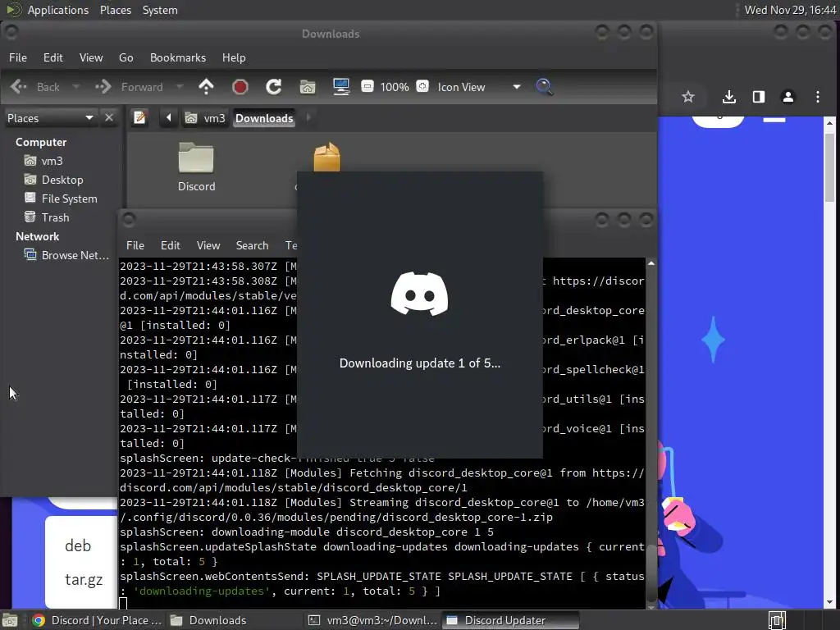This screenshot has width=840, height=630.
Task: Open the terminal Search menu
Action: [253, 245]
